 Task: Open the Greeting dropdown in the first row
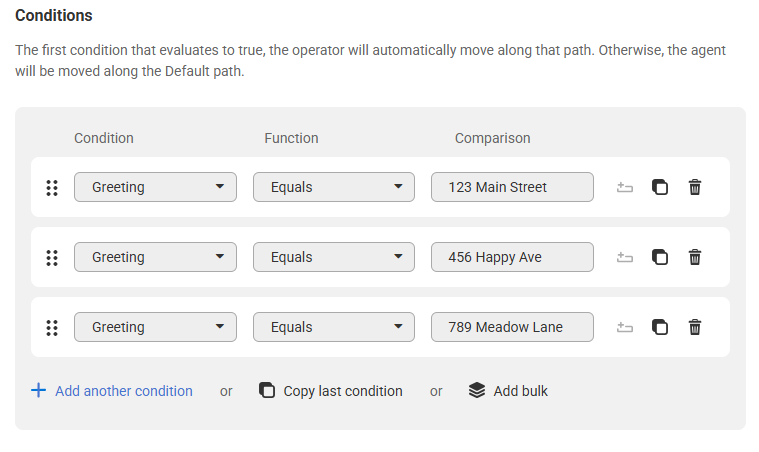[x=155, y=187]
